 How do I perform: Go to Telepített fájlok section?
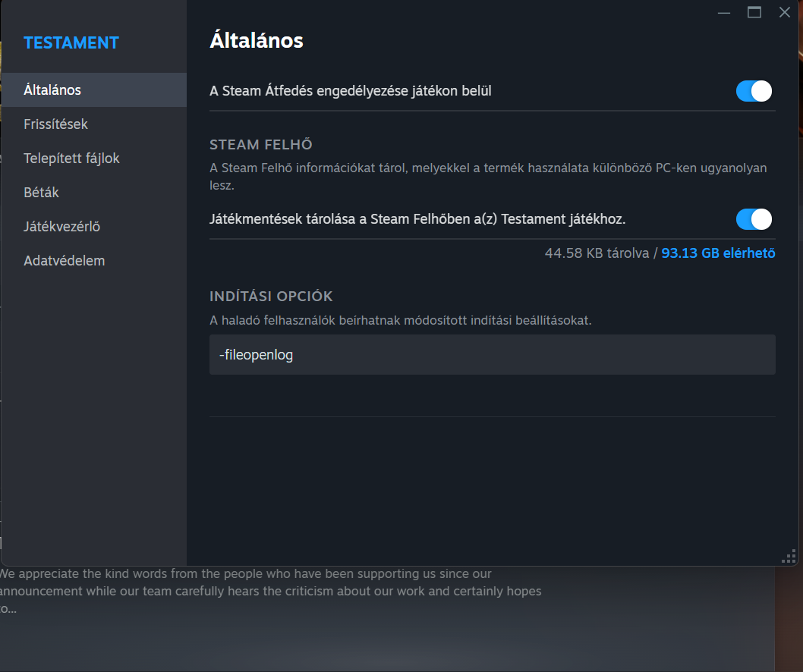pos(71,158)
